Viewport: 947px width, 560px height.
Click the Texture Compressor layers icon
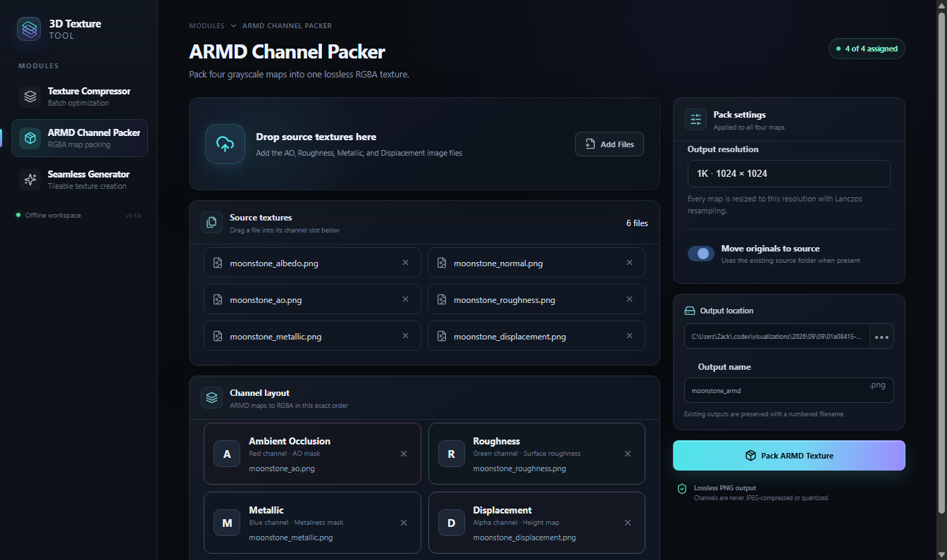[30, 97]
